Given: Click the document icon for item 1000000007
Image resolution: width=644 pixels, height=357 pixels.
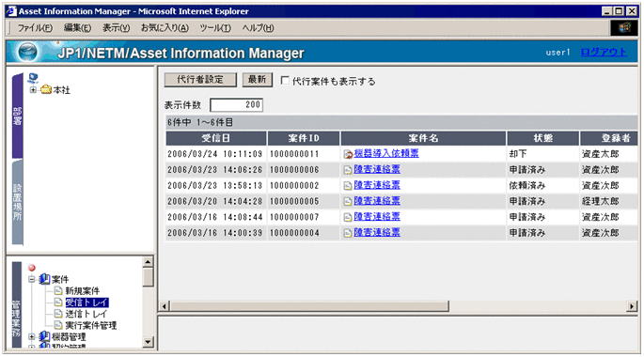Looking at the screenshot, I should 348,217.
